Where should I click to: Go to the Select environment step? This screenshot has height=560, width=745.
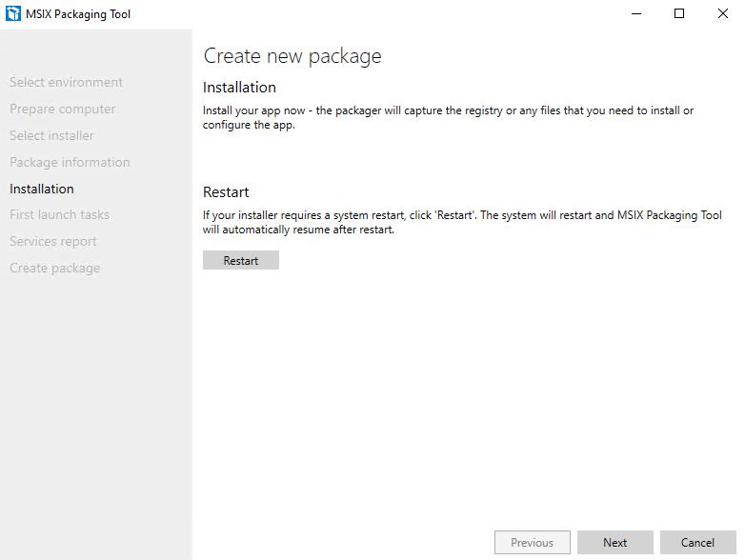point(66,82)
